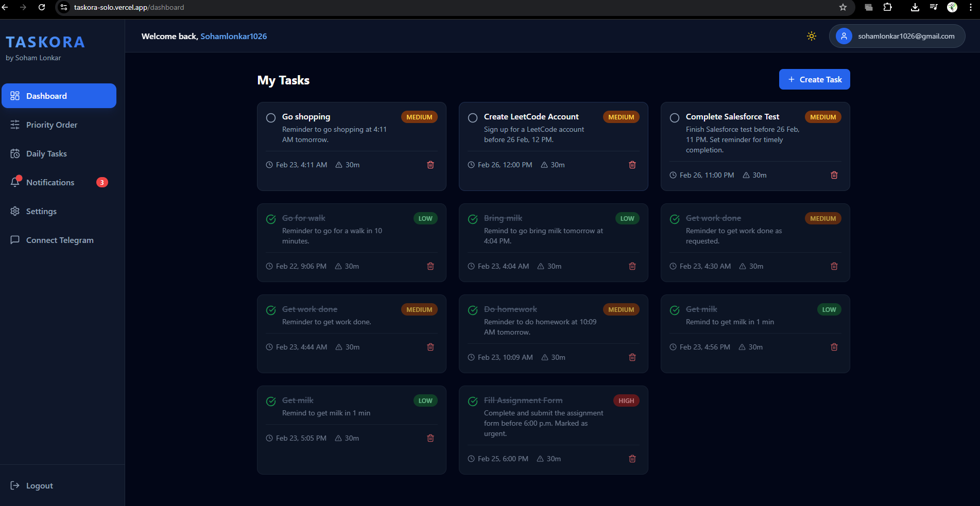
Task: Click the browser bookmark star
Action: [843, 8]
